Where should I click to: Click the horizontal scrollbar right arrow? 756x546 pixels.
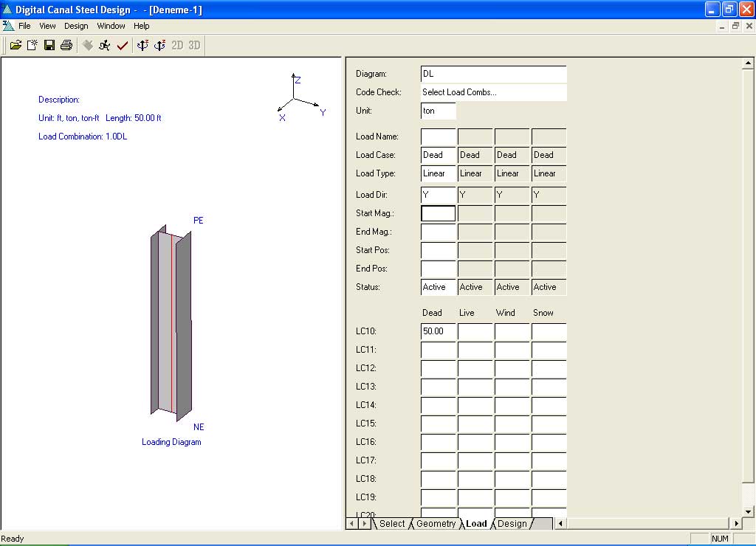pos(736,523)
